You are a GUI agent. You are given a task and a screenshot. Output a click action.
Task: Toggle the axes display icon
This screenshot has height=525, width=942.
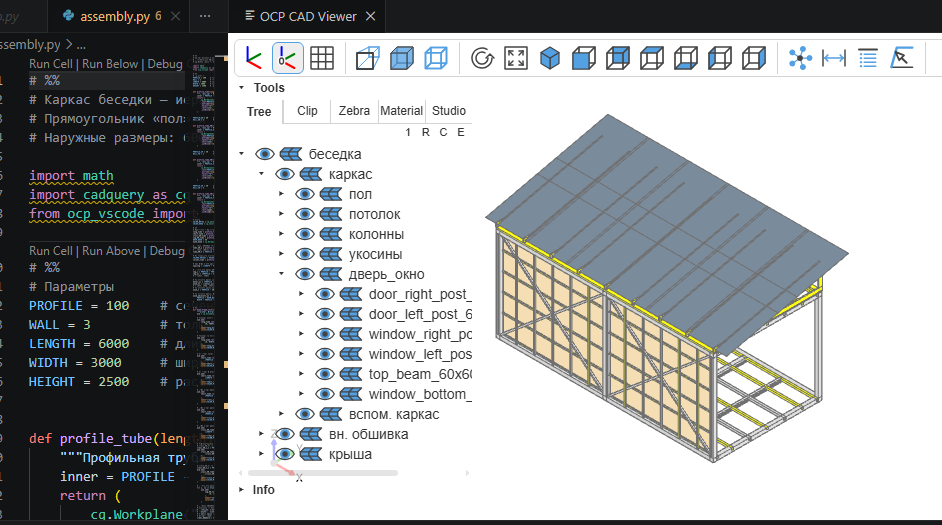click(254, 58)
